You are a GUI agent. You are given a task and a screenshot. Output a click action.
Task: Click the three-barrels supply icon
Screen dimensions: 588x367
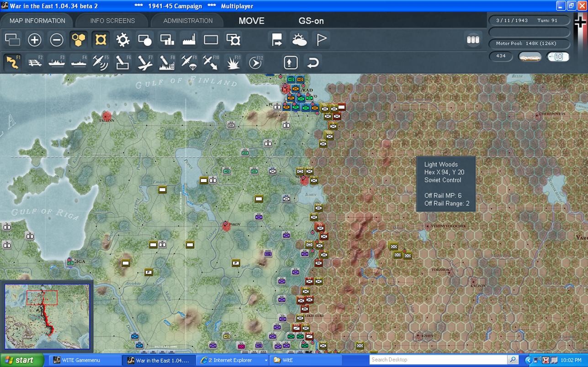(x=473, y=40)
